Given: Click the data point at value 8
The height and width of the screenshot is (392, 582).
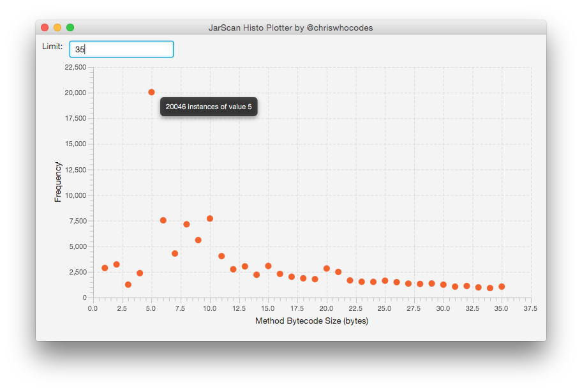Looking at the screenshot, I should (186, 224).
